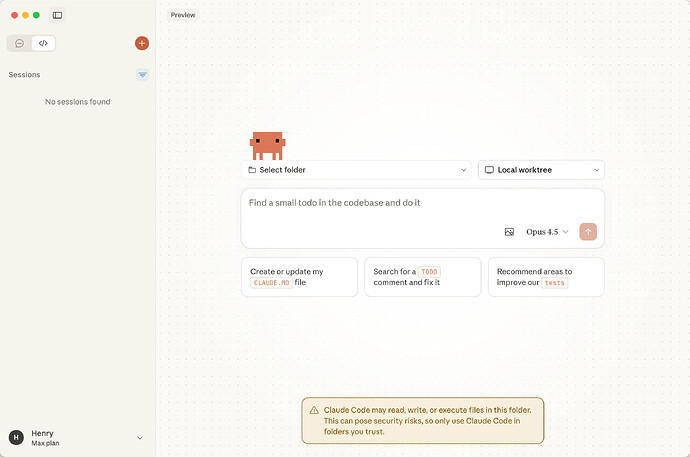690x457 pixels.
Task: Attach an image via picture icon
Action: pos(509,232)
